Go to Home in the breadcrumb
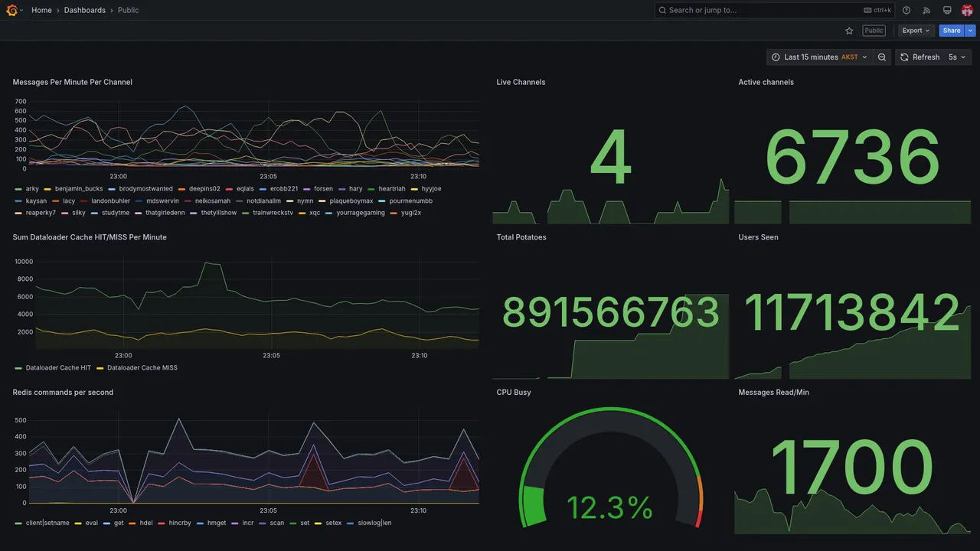The image size is (980, 551). 41,10
